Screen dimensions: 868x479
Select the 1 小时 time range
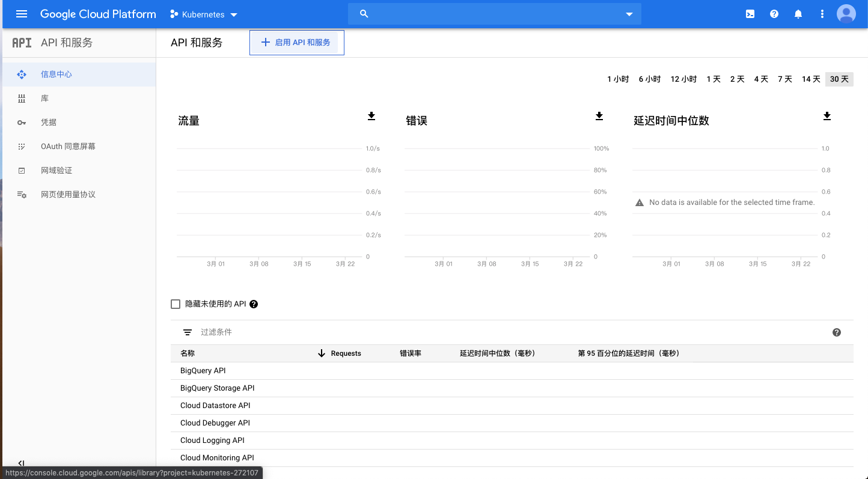point(618,79)
